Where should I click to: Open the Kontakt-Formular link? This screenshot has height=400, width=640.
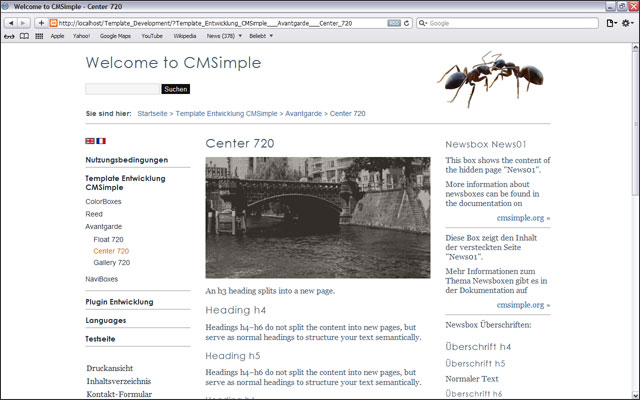pyautogui.click(x=119, y=394)
